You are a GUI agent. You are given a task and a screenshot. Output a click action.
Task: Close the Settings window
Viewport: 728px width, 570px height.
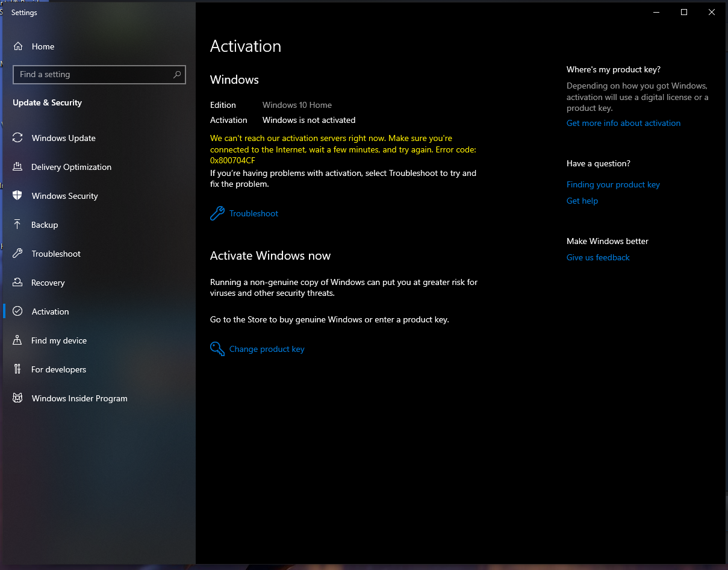(x=712, y=12)
